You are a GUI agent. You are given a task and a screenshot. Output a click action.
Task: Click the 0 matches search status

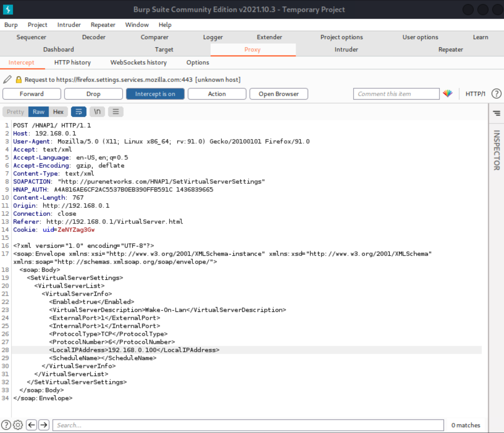tap(466, 425)
